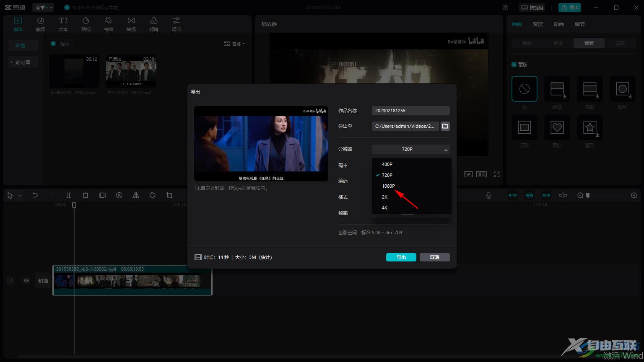Select 720P resolution option
This screenshot has height=362, width=644.
pos(412,175)
